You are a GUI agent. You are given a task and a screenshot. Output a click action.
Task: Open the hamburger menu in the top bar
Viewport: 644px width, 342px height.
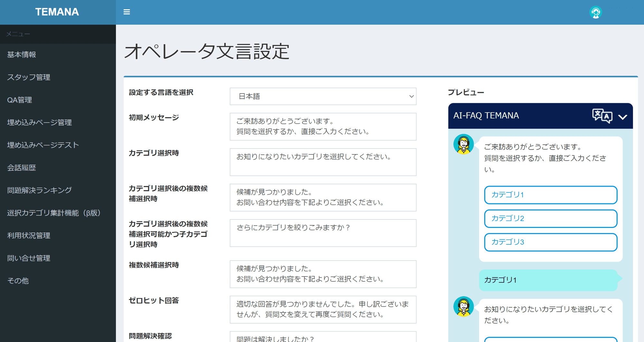coord(127,12)
